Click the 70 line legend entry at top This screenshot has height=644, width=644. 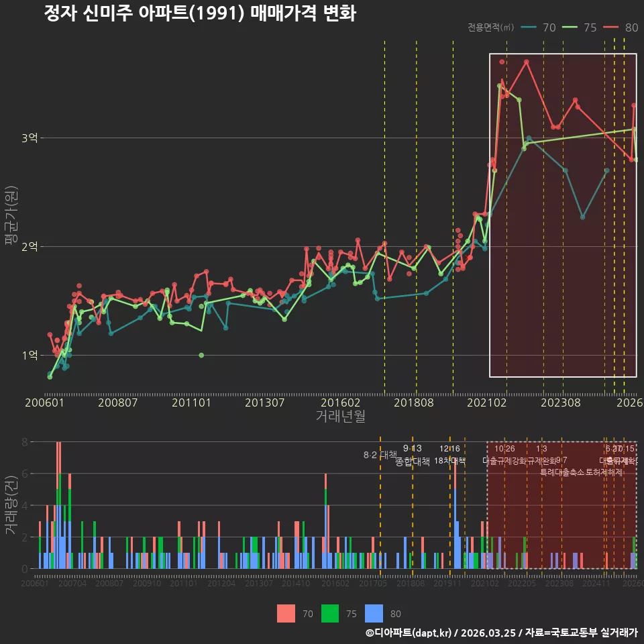point(539,27)
